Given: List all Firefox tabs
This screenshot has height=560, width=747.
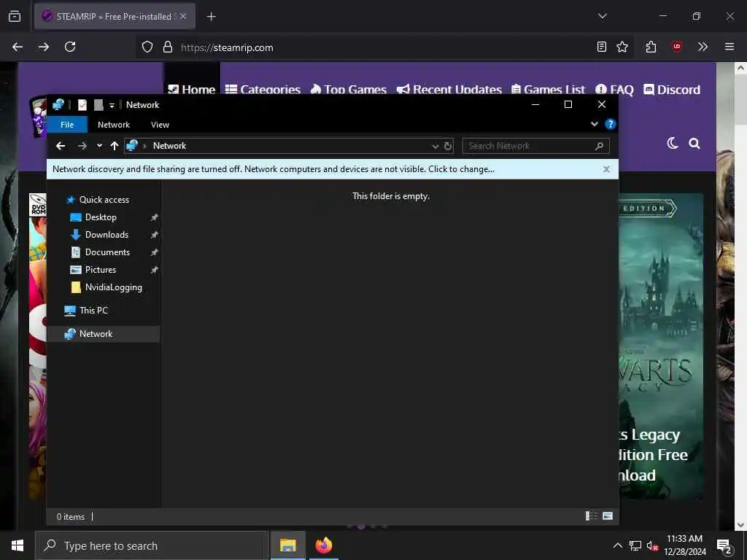Looking at the screenshot, I should click(x=603, y=16).
